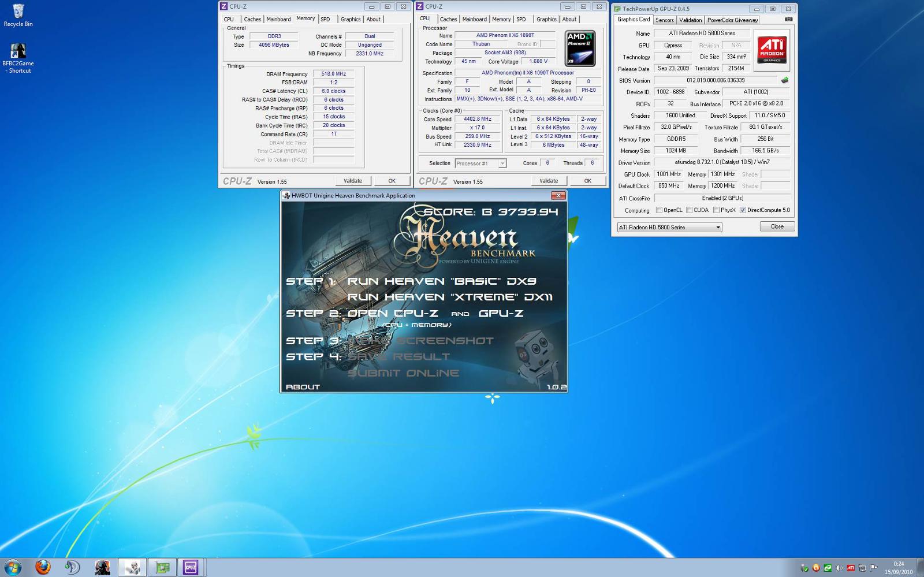Open Caches tab in CPU-Z Memory window
924x577 pixels.
coord(252,19)
